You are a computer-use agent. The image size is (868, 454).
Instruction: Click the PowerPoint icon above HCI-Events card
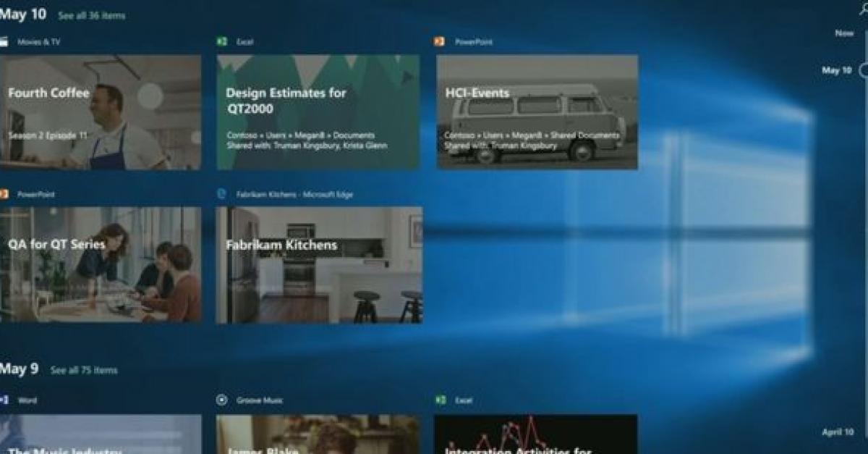pos(439,42)
